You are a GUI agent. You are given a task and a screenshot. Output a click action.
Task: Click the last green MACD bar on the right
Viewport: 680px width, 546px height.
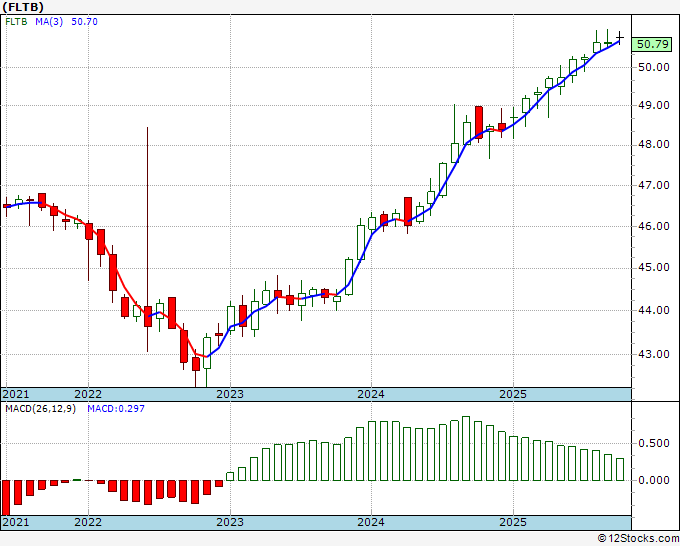point(620,469)
